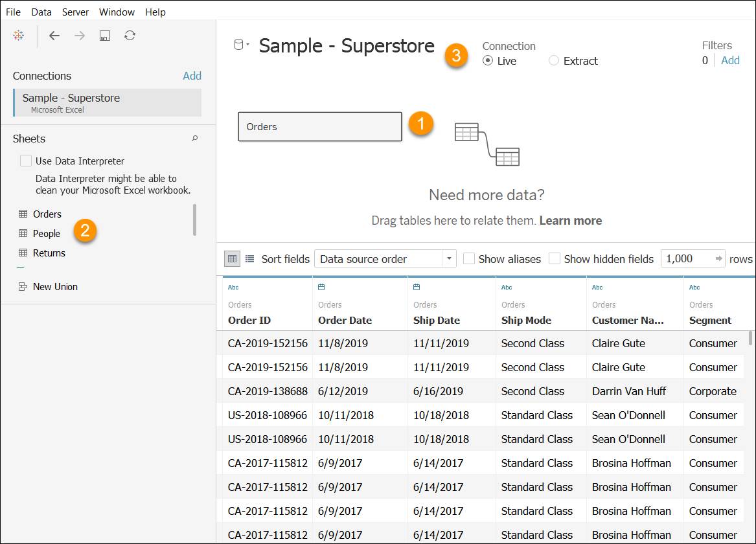Click ship date cell 6/16/2019
756x544 pixels.
(x=438, y=391)
